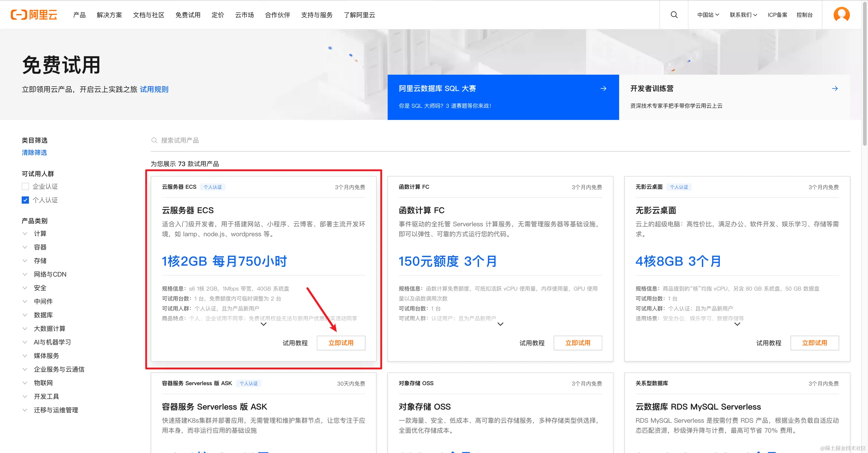The width and height of the screenshot is (868, 453).
Task: Open the 免费试用 navigation item
Action: click(188, 15)
